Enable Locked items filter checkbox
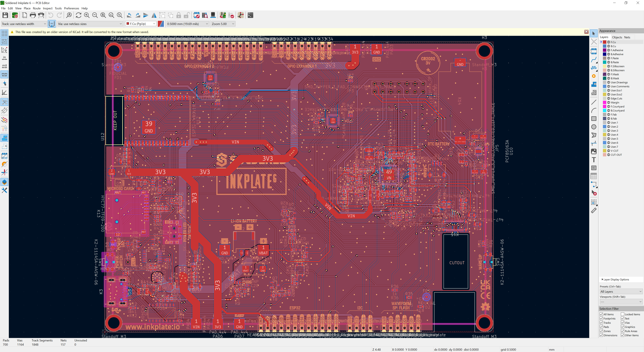644x352 pixels. (623, 314)
